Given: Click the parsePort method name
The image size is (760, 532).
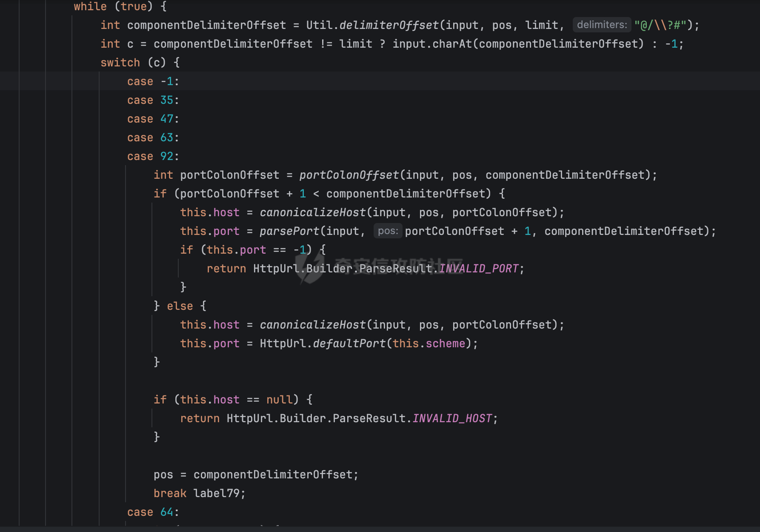Looking at the screenshot, I should point(289,231).
